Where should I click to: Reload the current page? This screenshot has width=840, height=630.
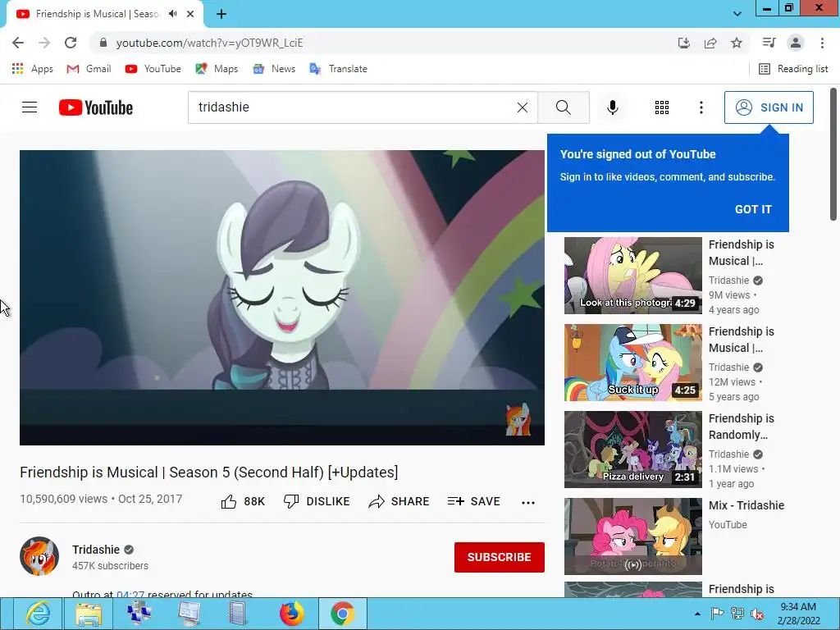click(x=71, y=43)
